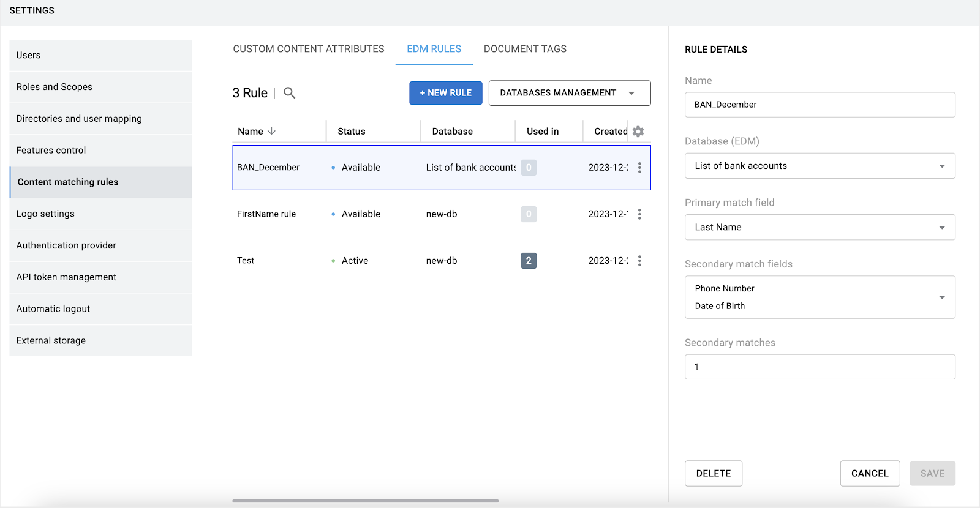
Task: Click the Secondary matches input field
Action: tap(820, 367)
